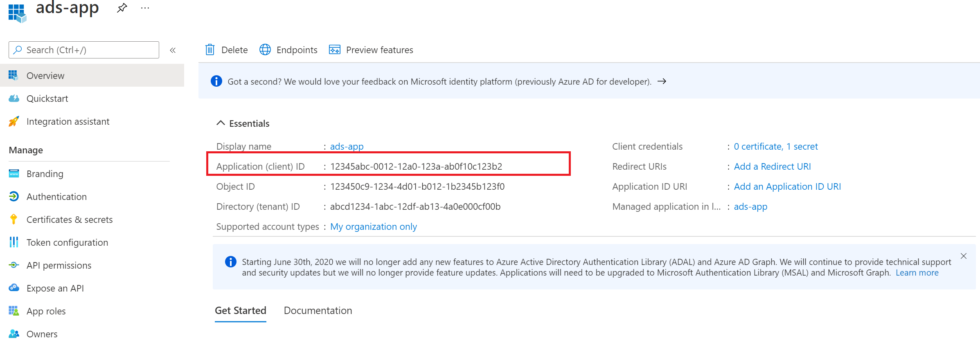Open the Learn more link
980x341 pixels.
pos(917,273)
